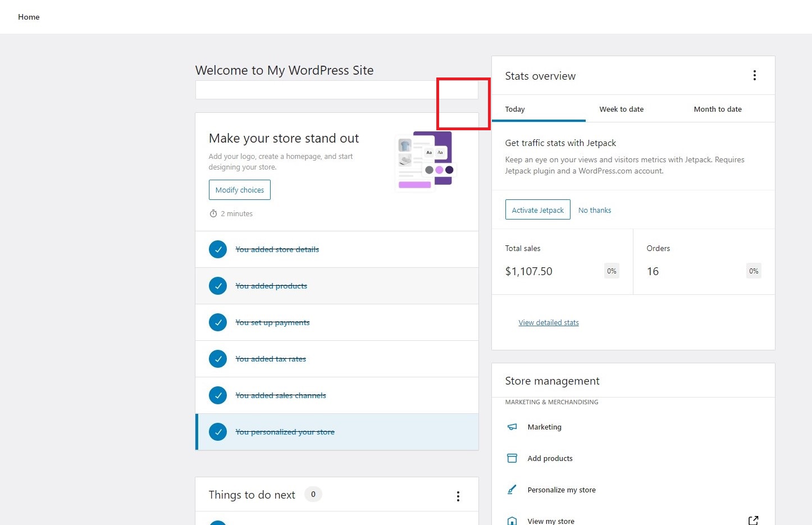Click the checkmark beside You added store details

(218, 249)
